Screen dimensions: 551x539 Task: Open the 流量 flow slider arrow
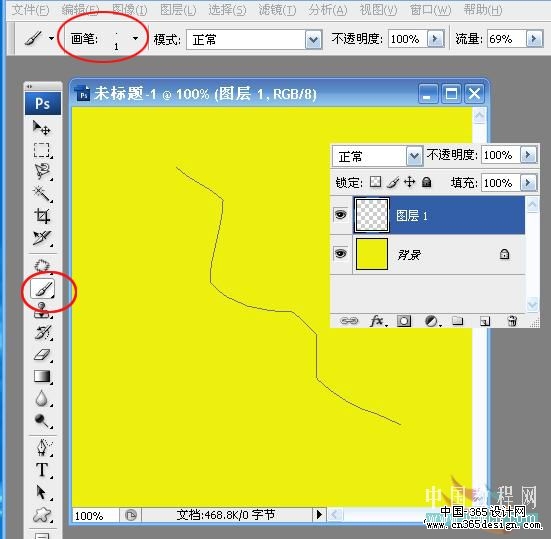[x=534, y=39]
